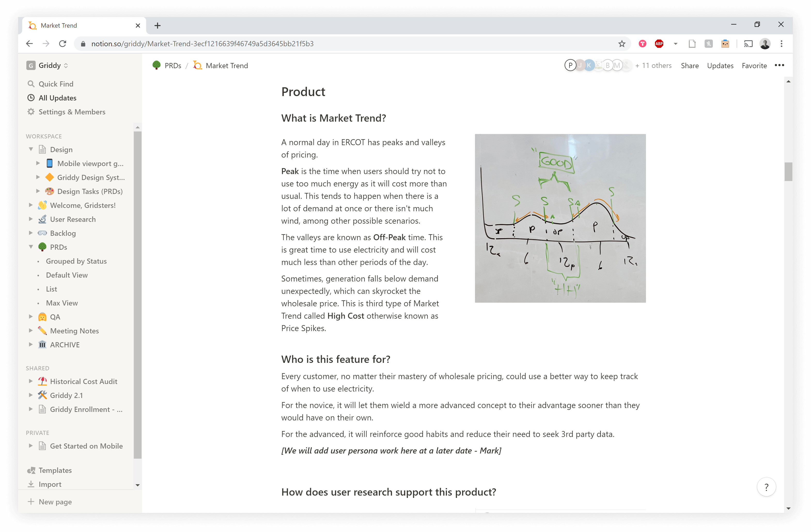Click the Mobile viewport phone icon
The height and width of the screenshot is (532, 811).
[x=49, y=163]
